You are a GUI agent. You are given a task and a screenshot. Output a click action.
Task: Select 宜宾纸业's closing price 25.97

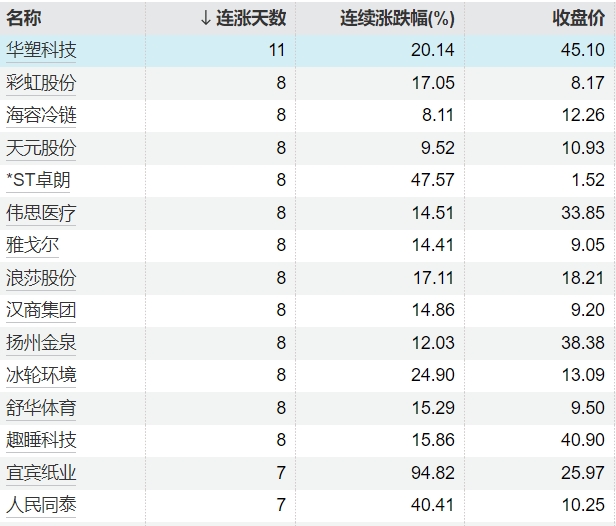click(583, 473)
